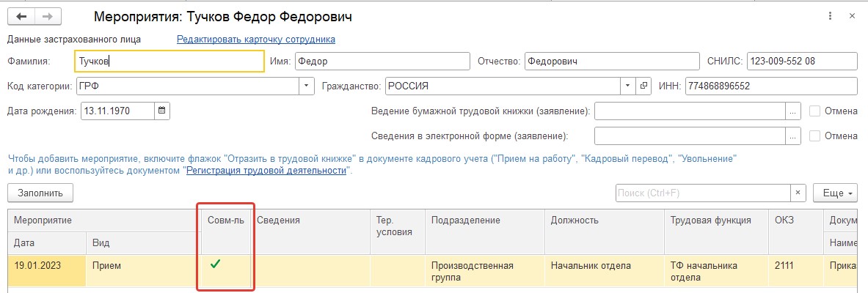Open selection for Ведение бумажной трудовой книжки
This screenshot has width=868, height=293.
click(792, 111)
